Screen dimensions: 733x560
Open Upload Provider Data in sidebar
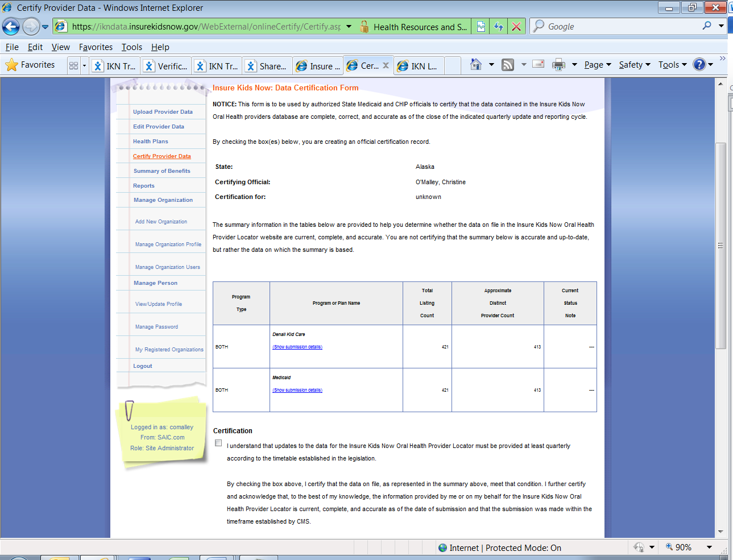pos(163,112)
